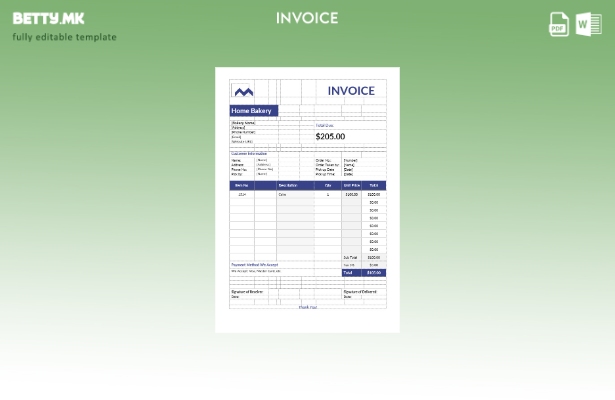This screenshot has width=615, height=400.
Task: Click the blue Total row at table bottom
Action: coord(362,272)
